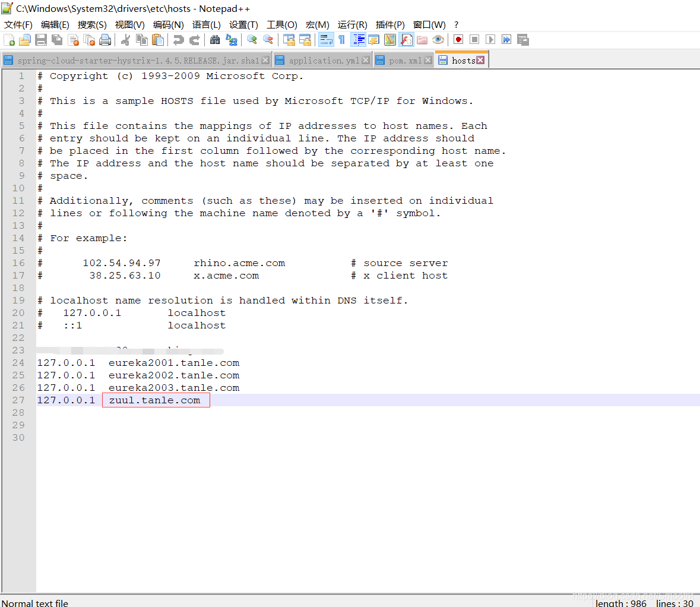The image size is (700, 607).
Task: Start macro recording
Action: point(458,40)
